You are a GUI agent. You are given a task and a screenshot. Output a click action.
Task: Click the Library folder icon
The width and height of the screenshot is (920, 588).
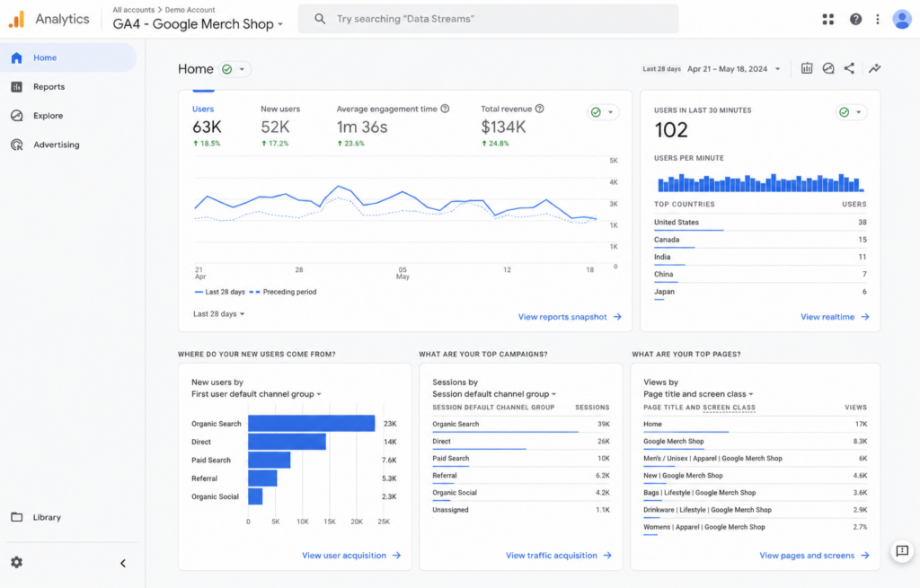16,517
